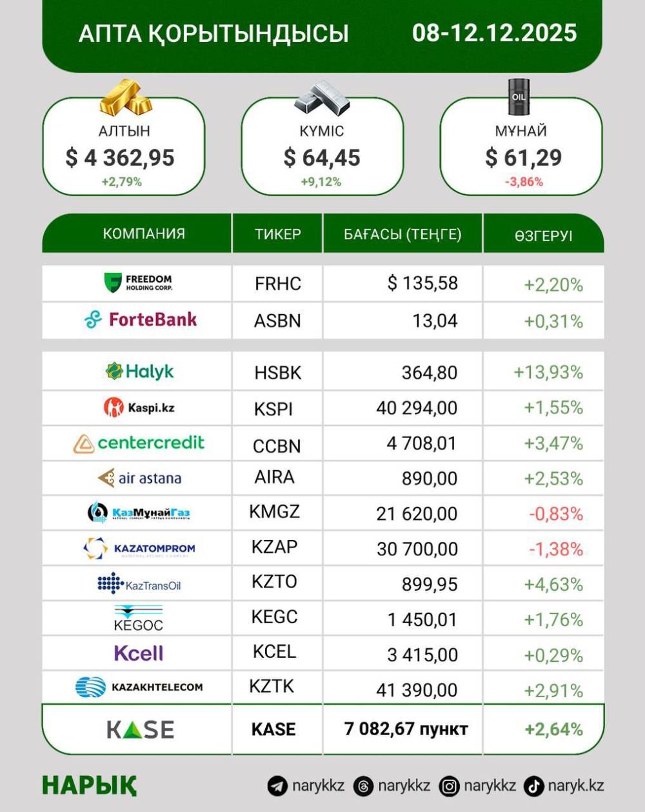Click the Telegram icon in footer
The width and height of the screenshot is (645, 812).
coord(277,786)
